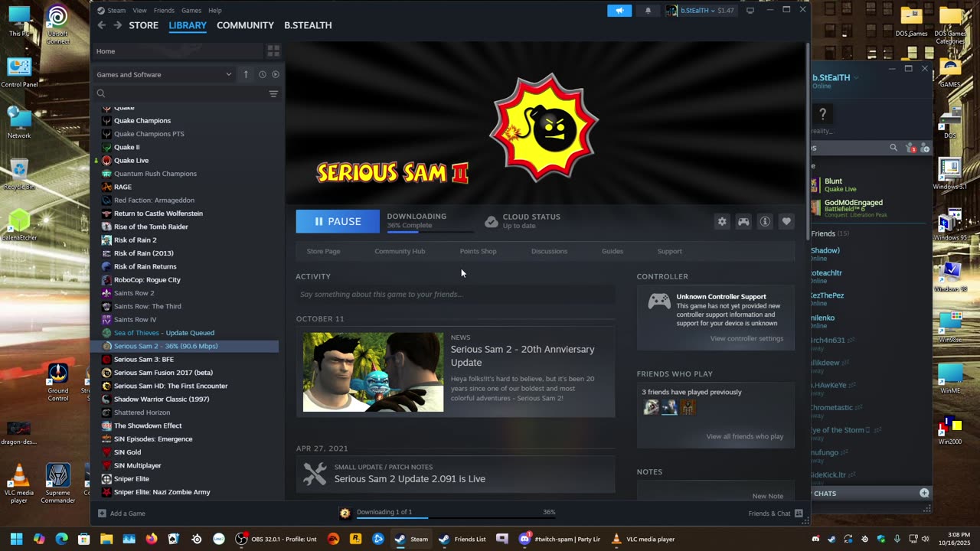Screen dimensions: 980x551
Task: Open friends search icon in Friends List
Action: 893,148
